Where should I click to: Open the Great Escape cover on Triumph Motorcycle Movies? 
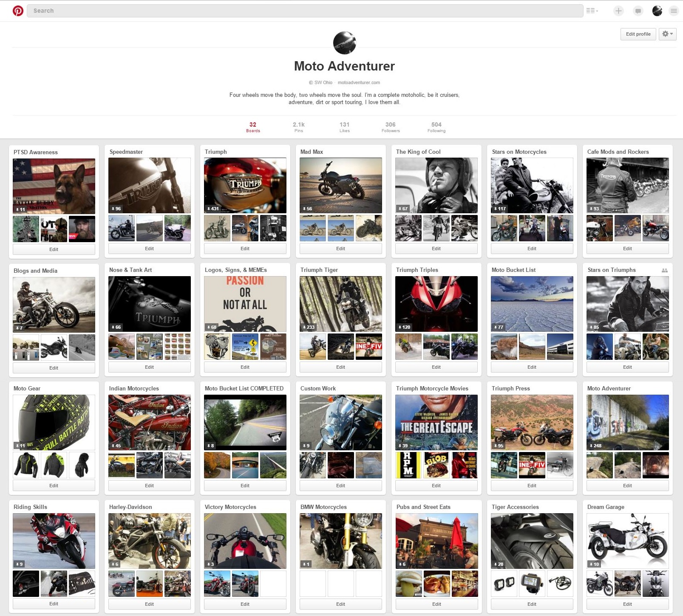(x=436, y=422)
